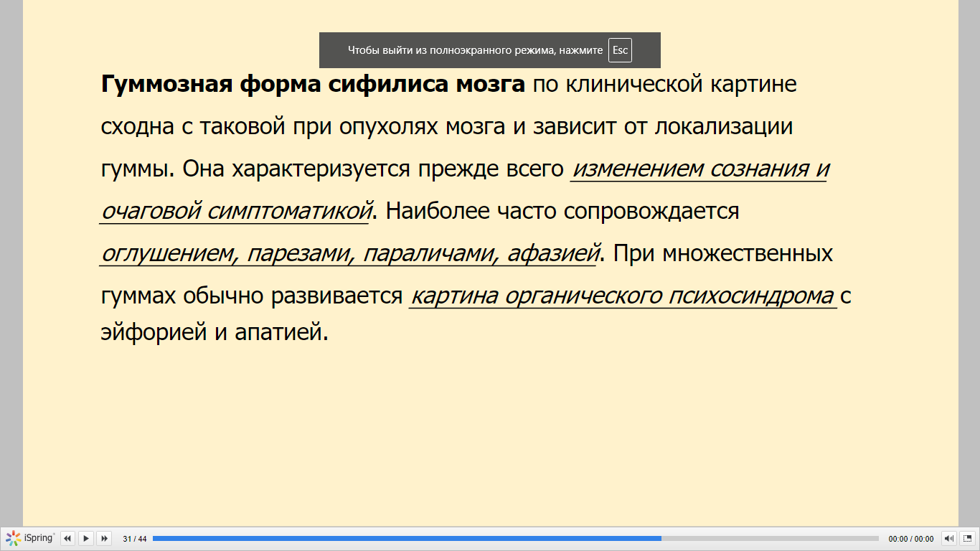Open the volume control
Viewport: 980px width, 551px height.
point(948,538)
